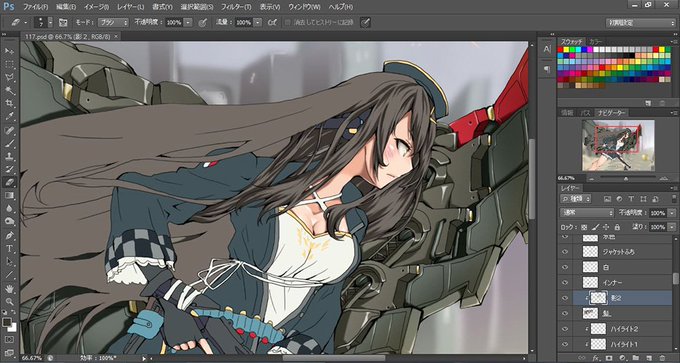Switch to the ナビゲーター tab
This screenshot has height=363, width=680.
click(611, 113)
